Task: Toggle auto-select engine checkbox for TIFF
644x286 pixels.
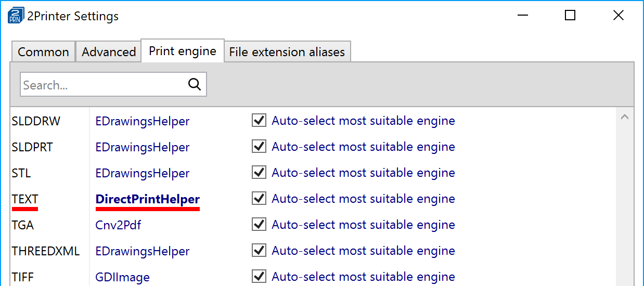Action: (x=259, y=277)
